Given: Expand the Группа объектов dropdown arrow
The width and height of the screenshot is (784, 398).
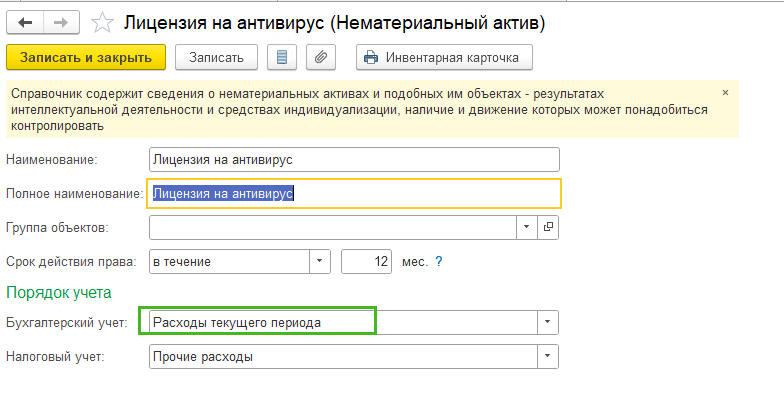Looking at the screenshot, I should point(526,228).
